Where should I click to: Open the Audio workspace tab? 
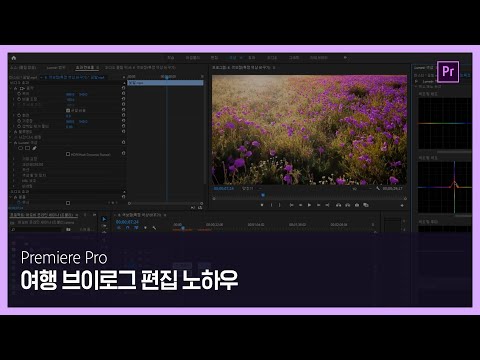point(272,58)
